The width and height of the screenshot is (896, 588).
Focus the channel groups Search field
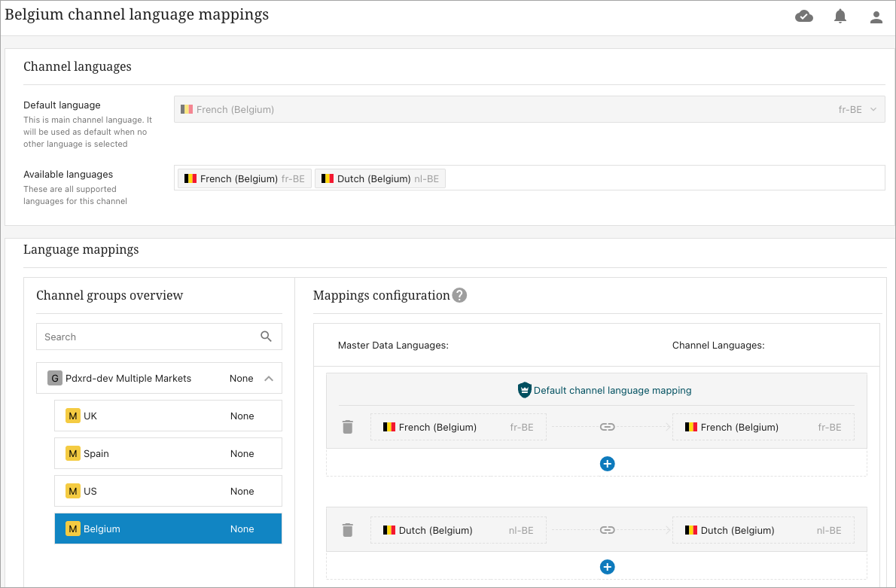point(147,337)
